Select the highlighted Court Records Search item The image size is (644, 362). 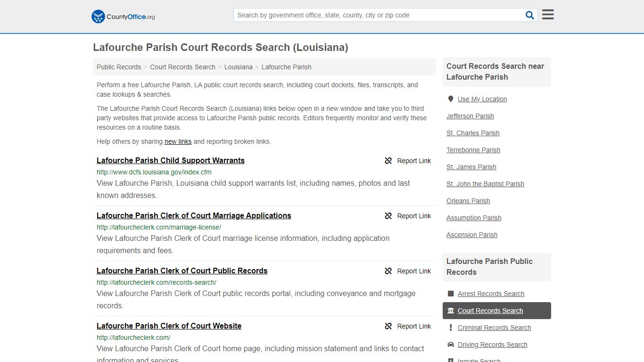point(497,311)
